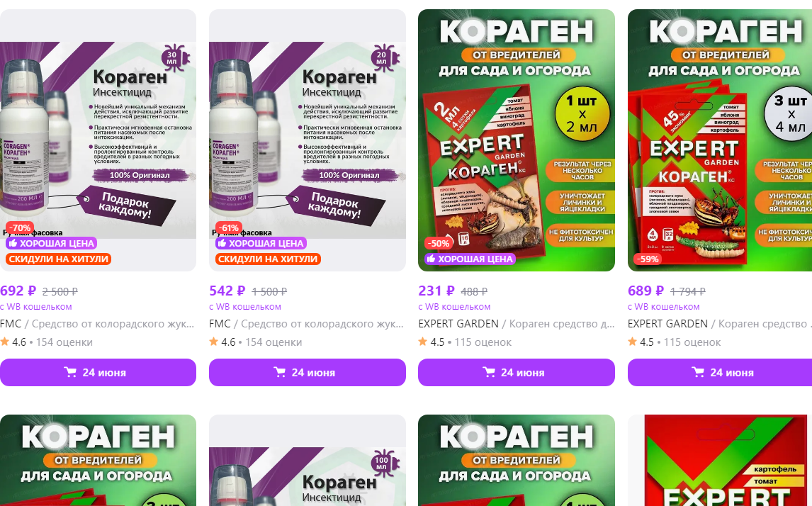812x506 pixels.
Task: Click СКИДУЛИ НА ХИТУЛИ badge on 20 мл product
Action: point(268,259)
